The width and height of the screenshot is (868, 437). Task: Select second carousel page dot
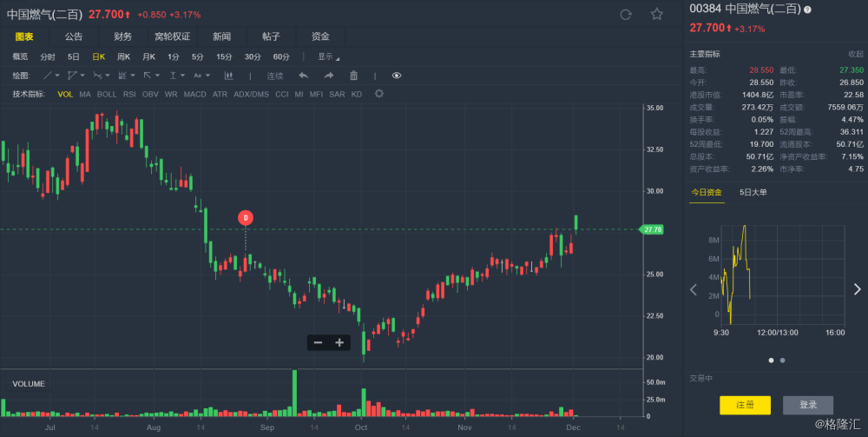[x=782, y=360]
